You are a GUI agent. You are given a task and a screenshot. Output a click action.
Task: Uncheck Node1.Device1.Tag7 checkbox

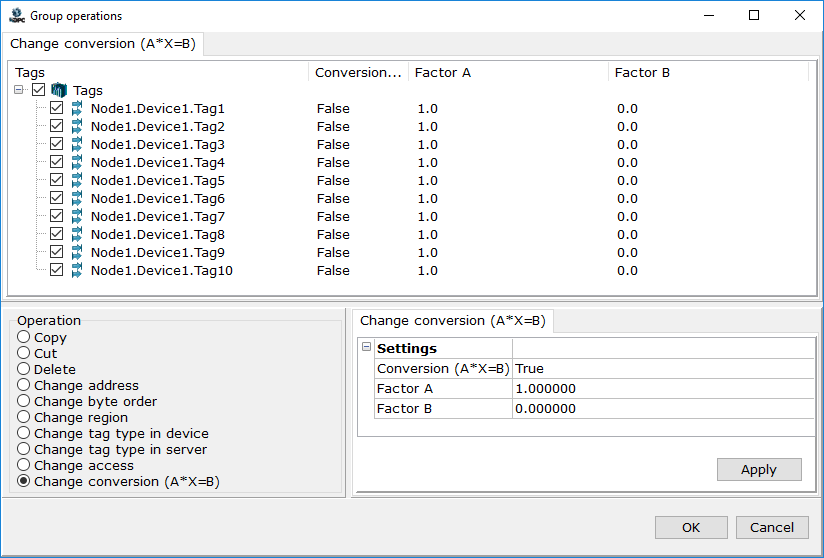coord(57,216)
